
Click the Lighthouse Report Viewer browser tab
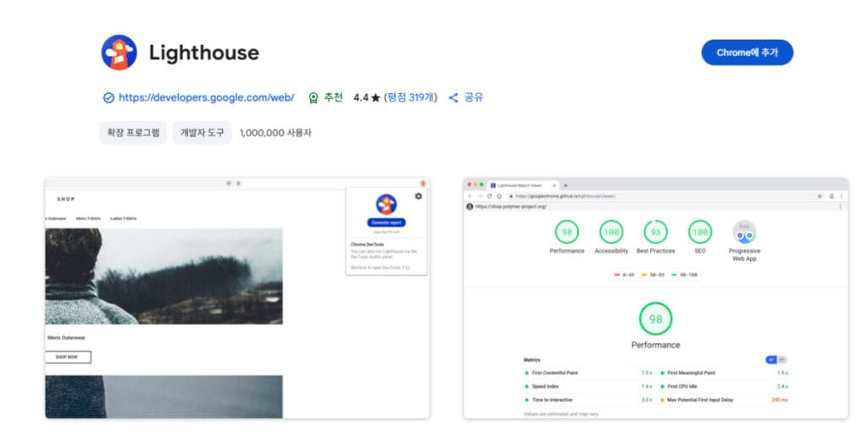click(x=520, y=185)
